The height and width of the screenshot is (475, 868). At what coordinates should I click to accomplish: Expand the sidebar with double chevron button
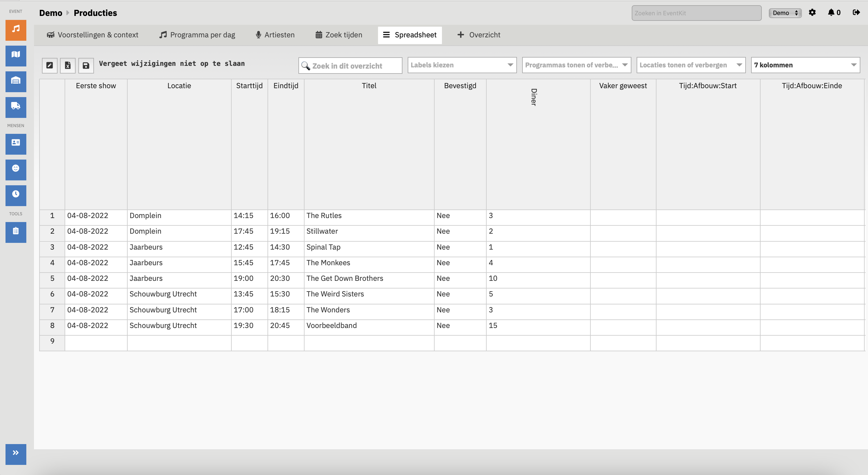(x=16, y=454)
